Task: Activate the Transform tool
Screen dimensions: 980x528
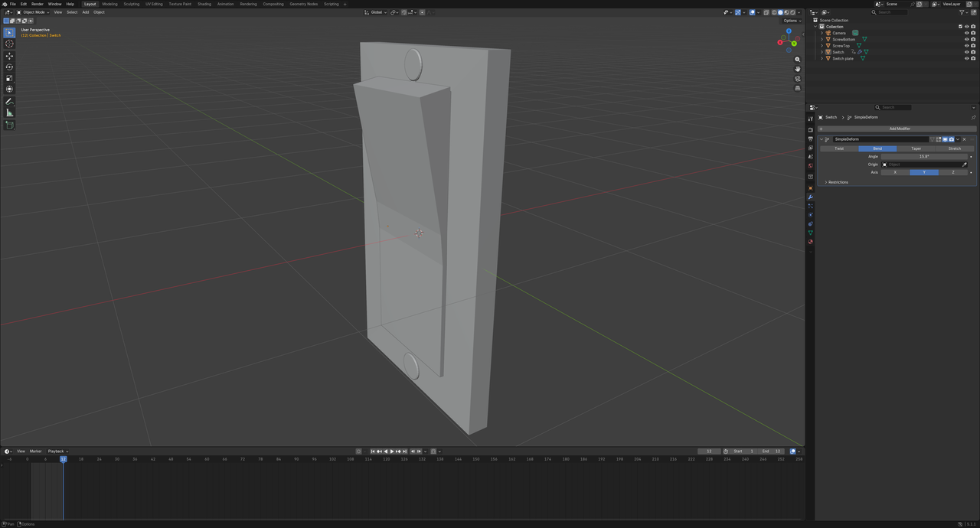Action: tap(9, 90)
